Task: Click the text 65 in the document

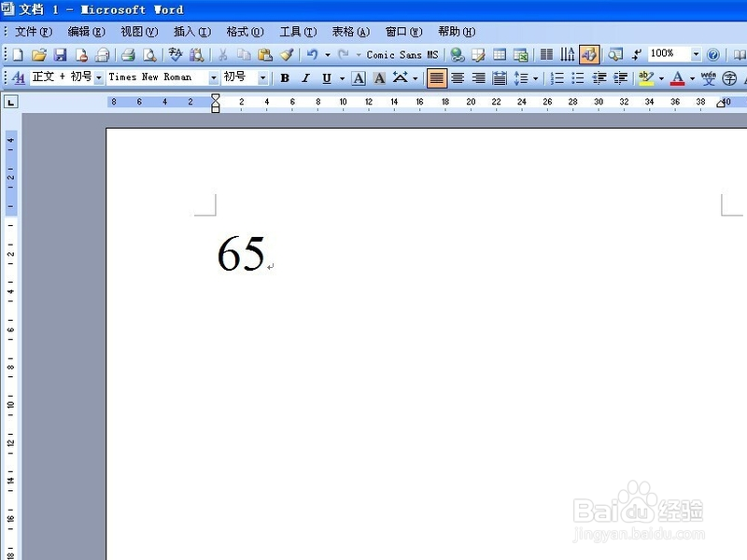Action: (x=241, y=253)
